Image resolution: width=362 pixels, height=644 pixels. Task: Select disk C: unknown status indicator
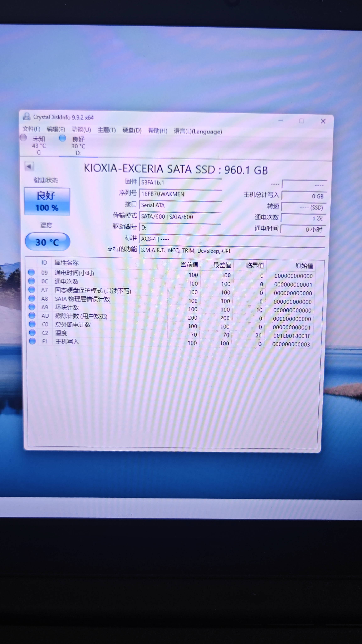point(23,138)
